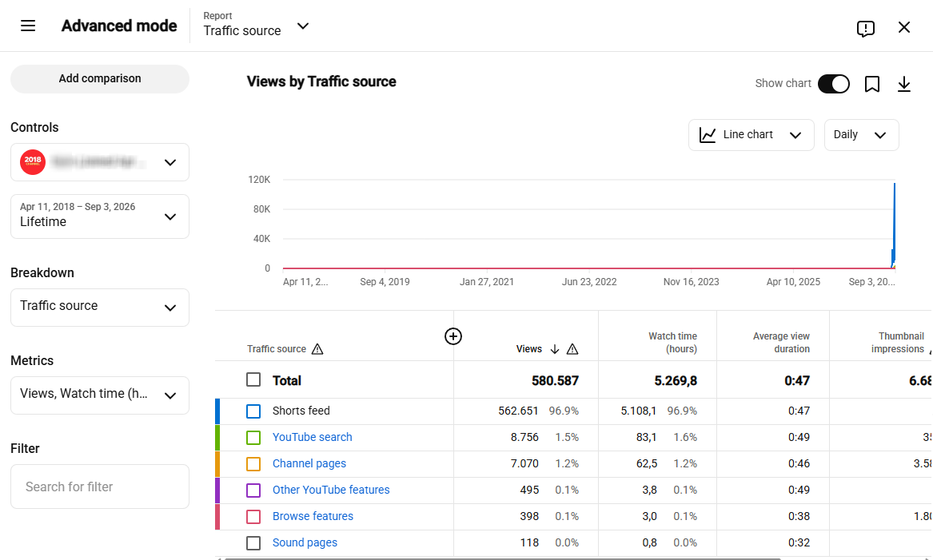Viewport: 933px width, 560px height.
Task: Open the Channel pages link
Action: coord(309,463)
